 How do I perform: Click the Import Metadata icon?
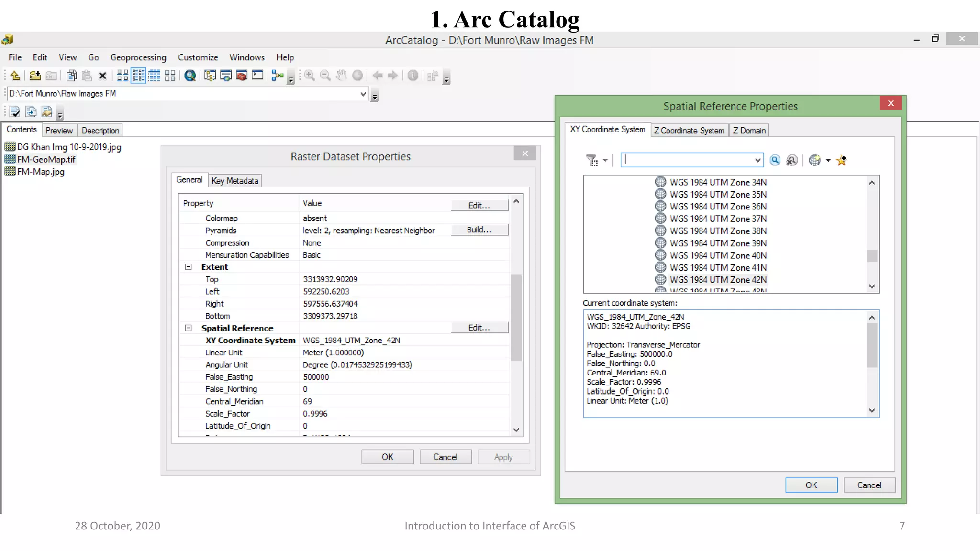tap(31, 112)
